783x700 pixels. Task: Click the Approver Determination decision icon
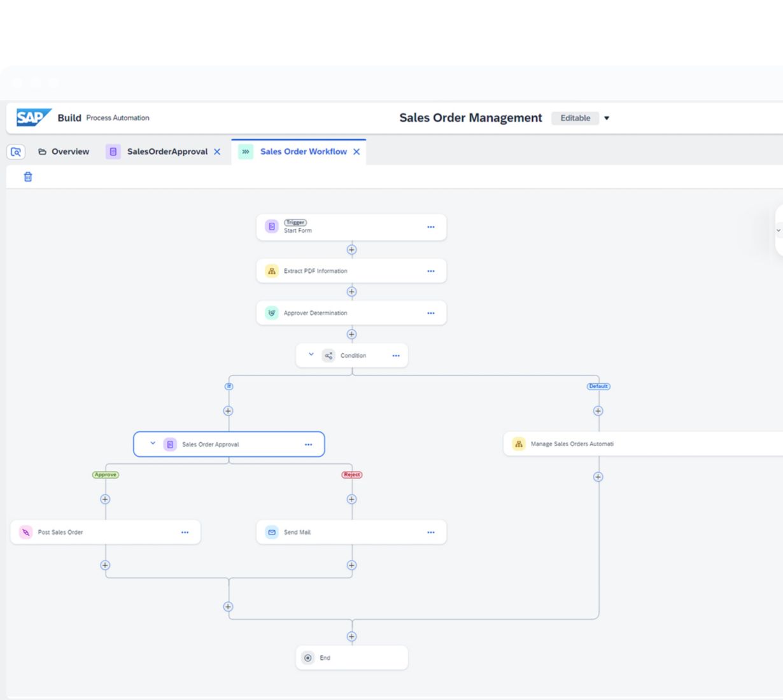(x=272, y=313)
